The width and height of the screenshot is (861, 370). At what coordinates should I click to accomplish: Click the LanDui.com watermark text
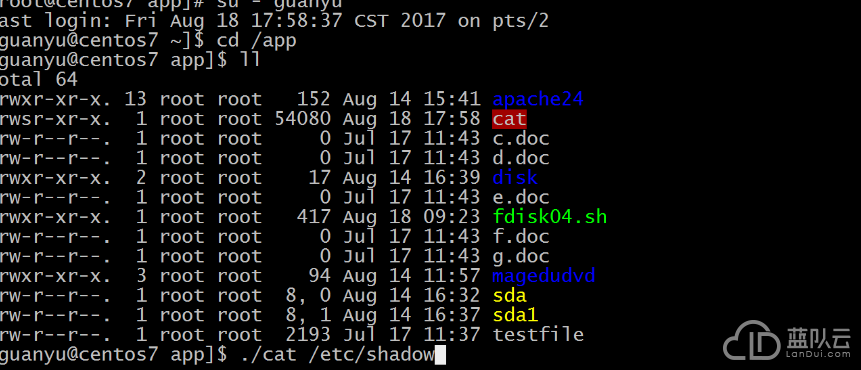point(817,354)
